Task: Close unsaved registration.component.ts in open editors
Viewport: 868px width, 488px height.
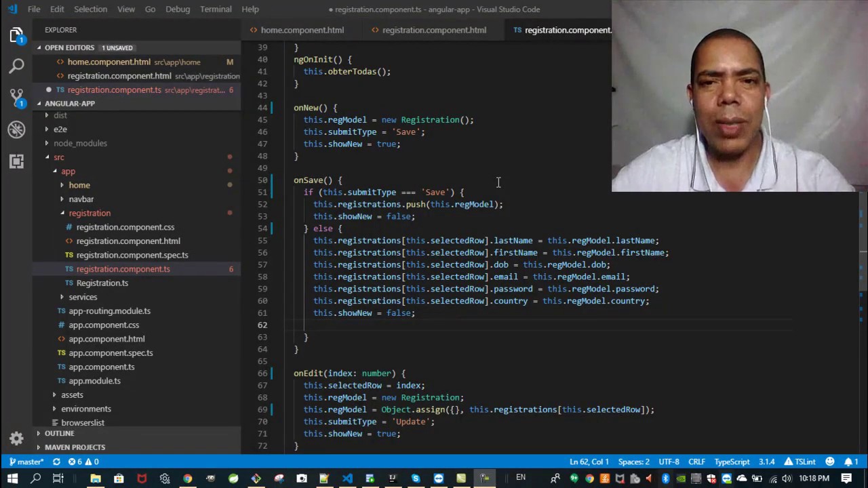Action: click(49, 89)
